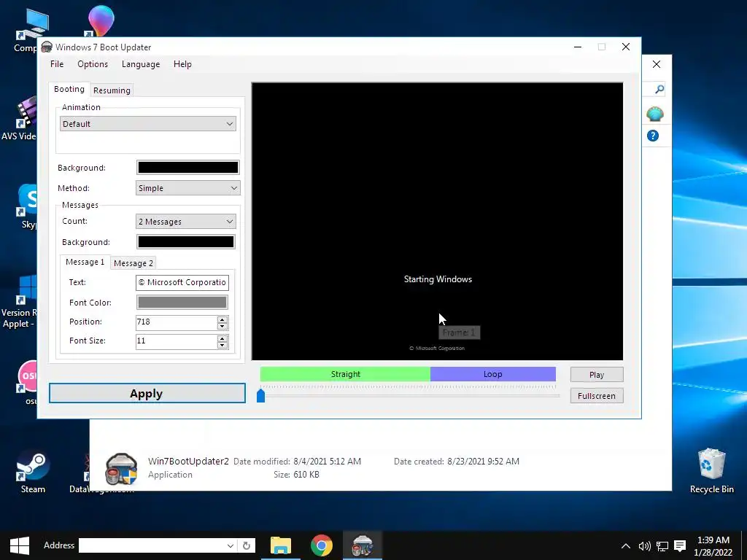Viewport: 747px width, 560px height.
Task: Expand the Count 2 Messages dropdown
Action: pyautogui.click(x=186, y=222)
